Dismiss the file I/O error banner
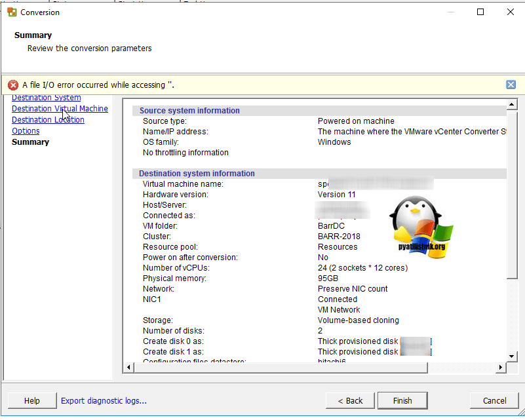This screenshot has width=525, height=420. coord(511,85)
